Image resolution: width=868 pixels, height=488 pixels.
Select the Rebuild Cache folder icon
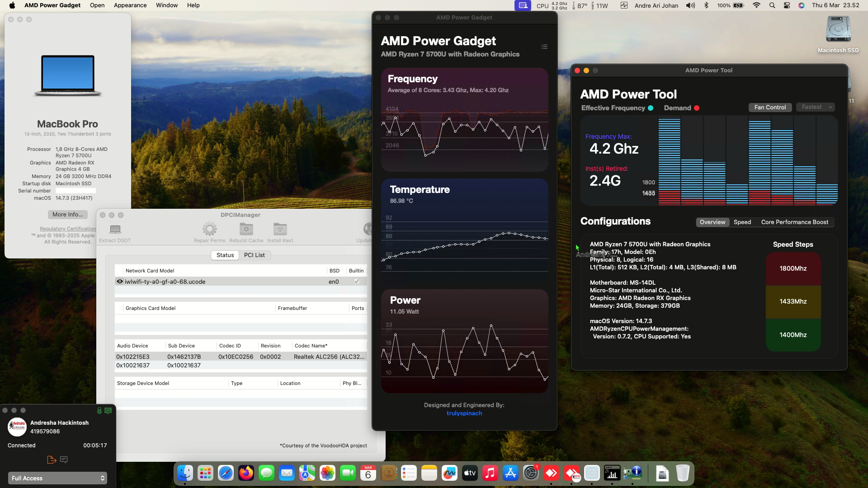[x=246, y=229]
